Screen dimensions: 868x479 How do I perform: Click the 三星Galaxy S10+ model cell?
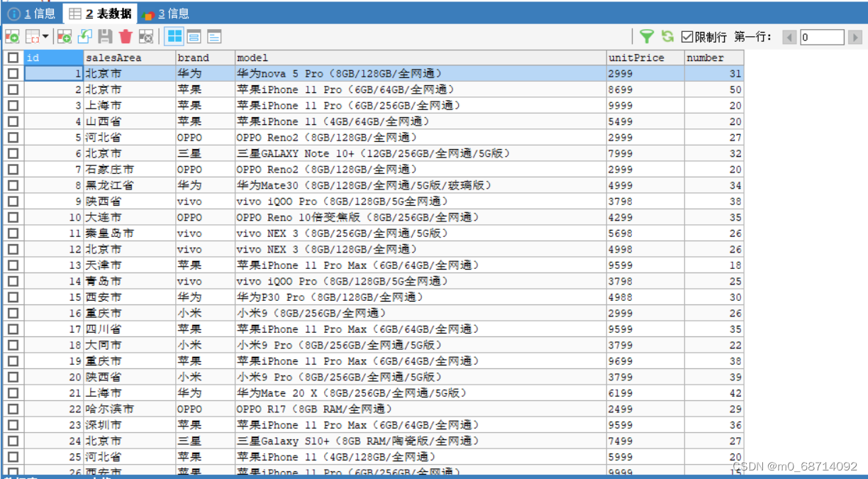tap(421, 441)
